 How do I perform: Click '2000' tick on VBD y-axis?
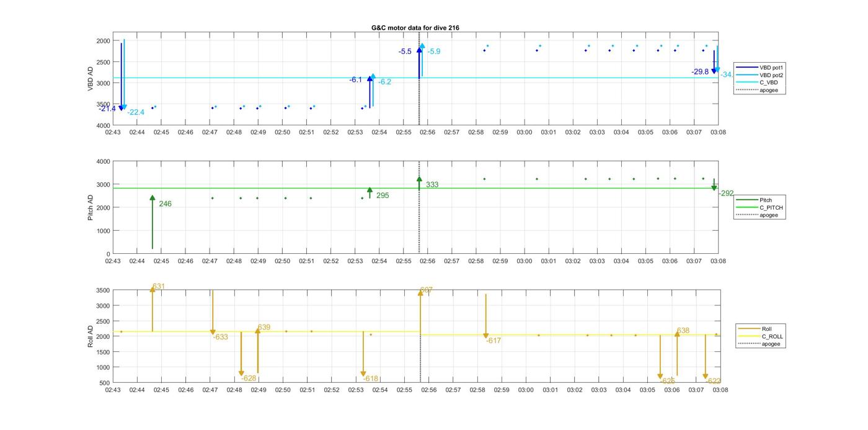(103, 41)
